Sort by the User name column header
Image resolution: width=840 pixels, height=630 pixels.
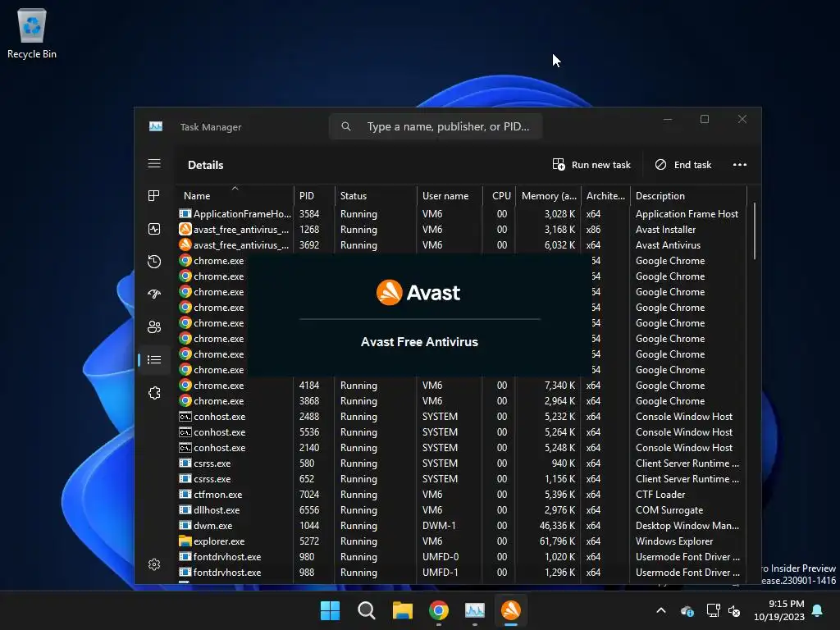pos(450,195)
